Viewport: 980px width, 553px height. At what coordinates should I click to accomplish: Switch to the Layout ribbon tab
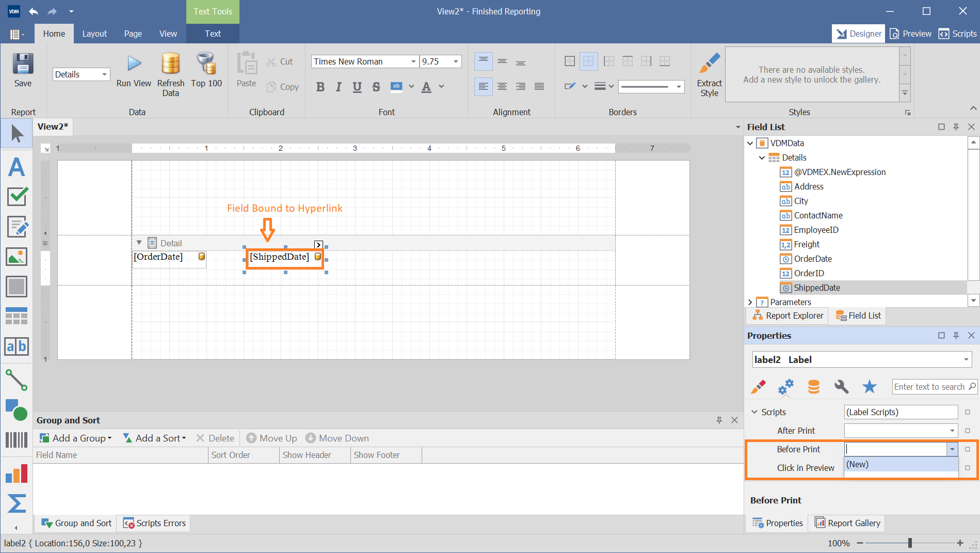94,34
